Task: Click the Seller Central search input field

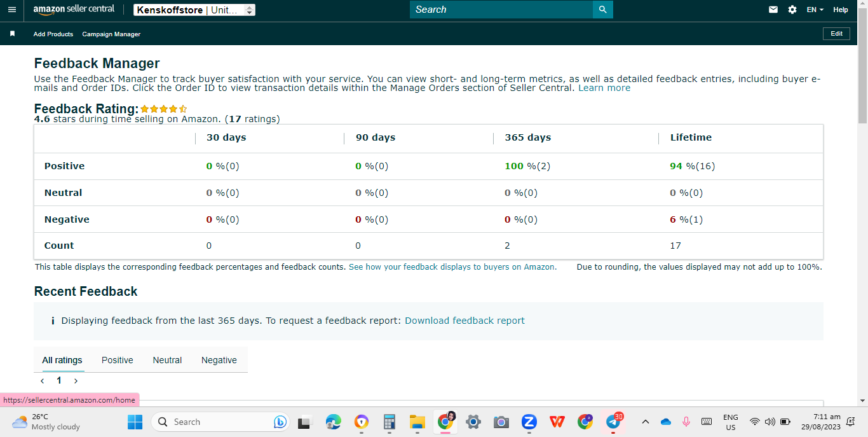Action: 501,10
